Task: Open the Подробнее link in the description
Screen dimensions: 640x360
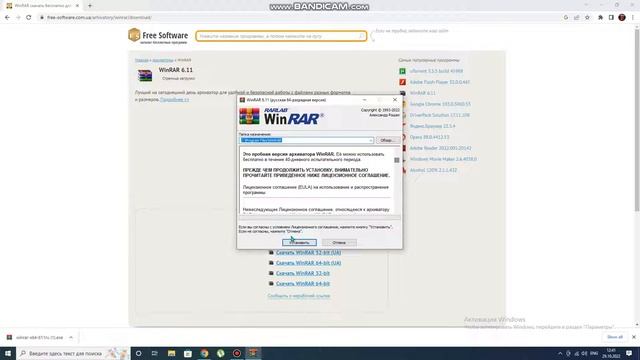Action: pos(174,99)
